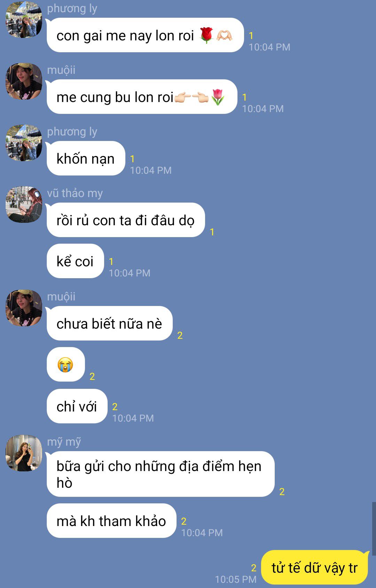Image resolution: width=376 pixels, height=588 pixels.
Task: Open phương ly's avatar on first message
Action: click(24, 19)
